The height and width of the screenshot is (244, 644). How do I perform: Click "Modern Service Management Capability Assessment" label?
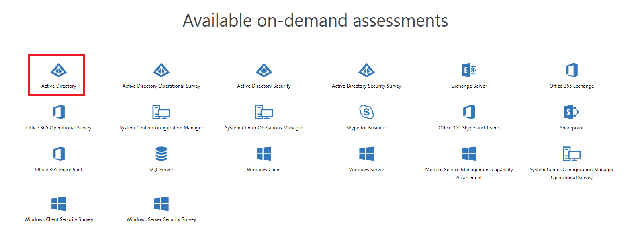(469, 174)
